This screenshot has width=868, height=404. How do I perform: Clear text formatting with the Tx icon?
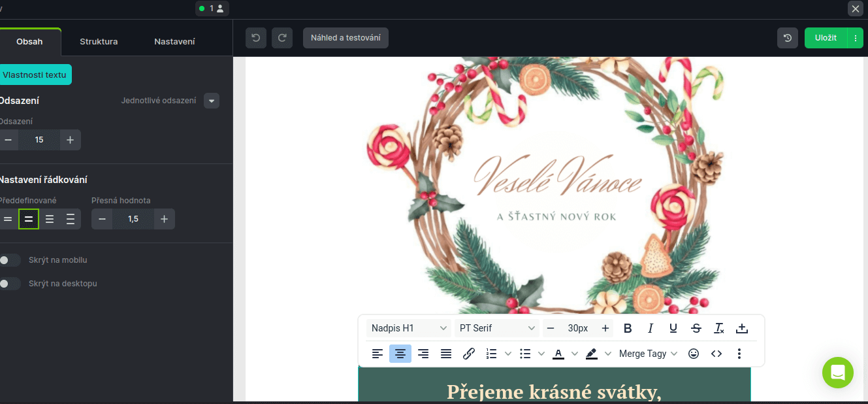(x=719, y=328)
